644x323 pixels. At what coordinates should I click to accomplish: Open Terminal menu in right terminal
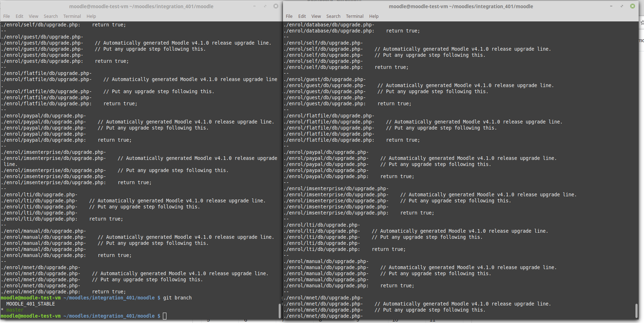355,16
